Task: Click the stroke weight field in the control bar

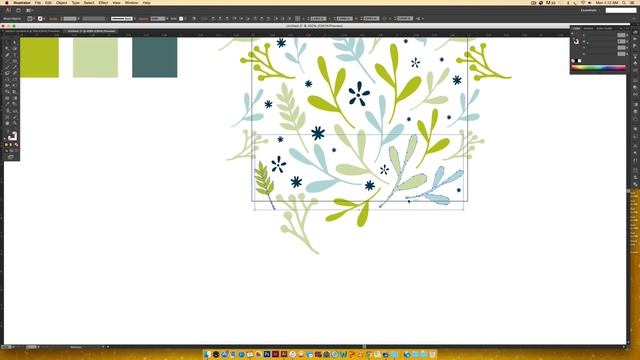Action: click(x=70, y=19)
